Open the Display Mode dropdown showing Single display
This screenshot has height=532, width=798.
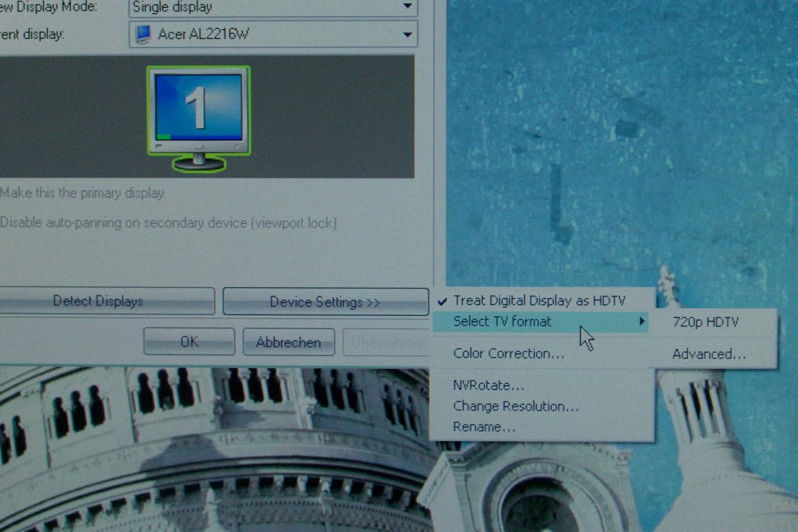point(273,8)
